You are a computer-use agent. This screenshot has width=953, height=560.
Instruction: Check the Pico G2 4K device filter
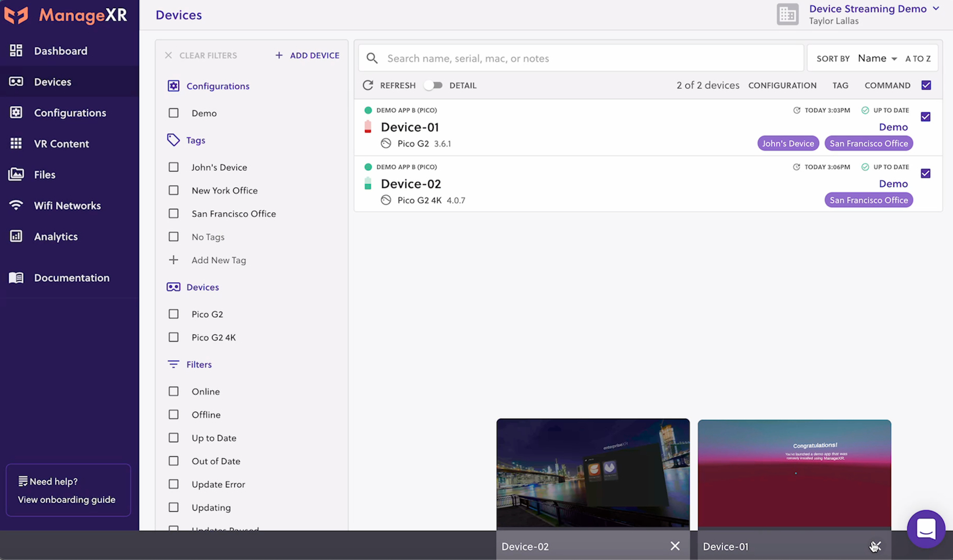tap(174, 338)
